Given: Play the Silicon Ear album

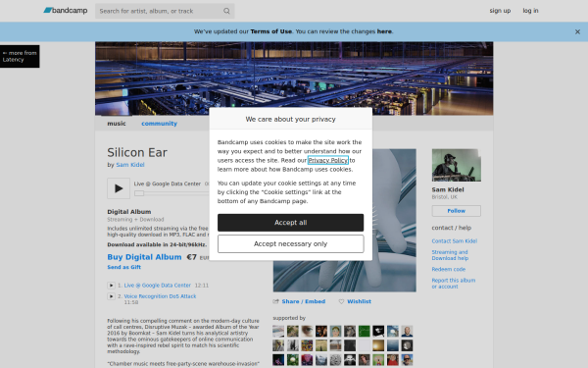Looking at the screenshot, I should [119, 188].
